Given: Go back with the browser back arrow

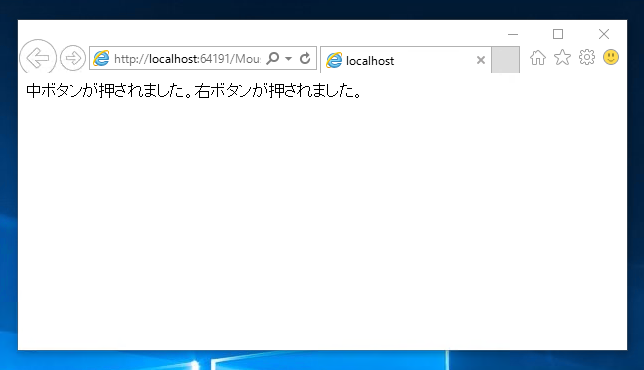Looking at the screenshot, I should [38, 58].
